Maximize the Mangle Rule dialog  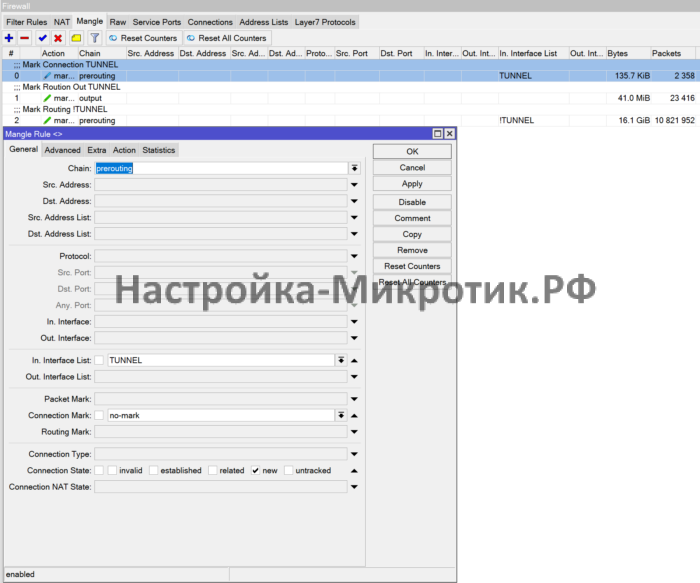tap(438, 133)
